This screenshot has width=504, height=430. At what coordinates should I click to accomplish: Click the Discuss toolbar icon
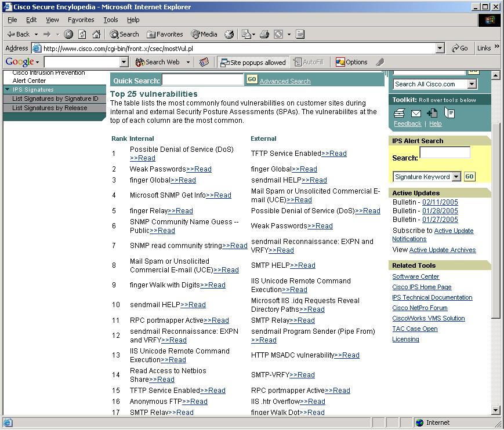coord(300,34)
